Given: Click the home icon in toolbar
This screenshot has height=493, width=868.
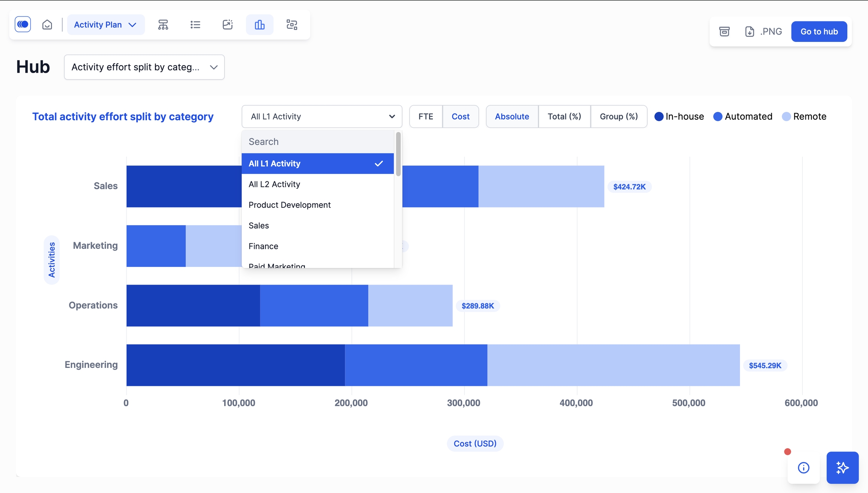Looking at the screenshot, I should coord(47,25).
